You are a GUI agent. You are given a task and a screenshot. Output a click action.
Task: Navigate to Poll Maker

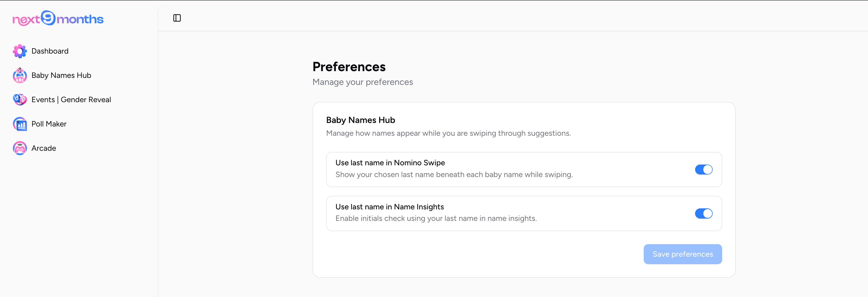click(x=49, y=124)
